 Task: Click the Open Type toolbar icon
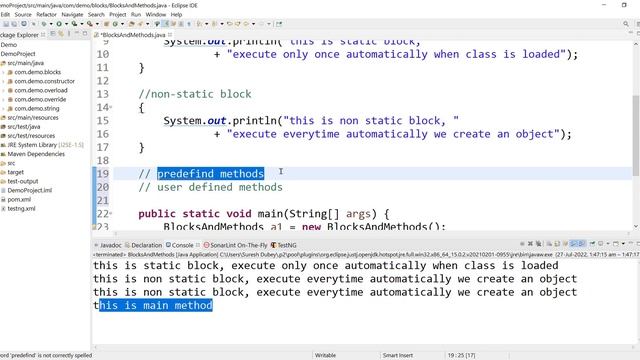[131, 24]
